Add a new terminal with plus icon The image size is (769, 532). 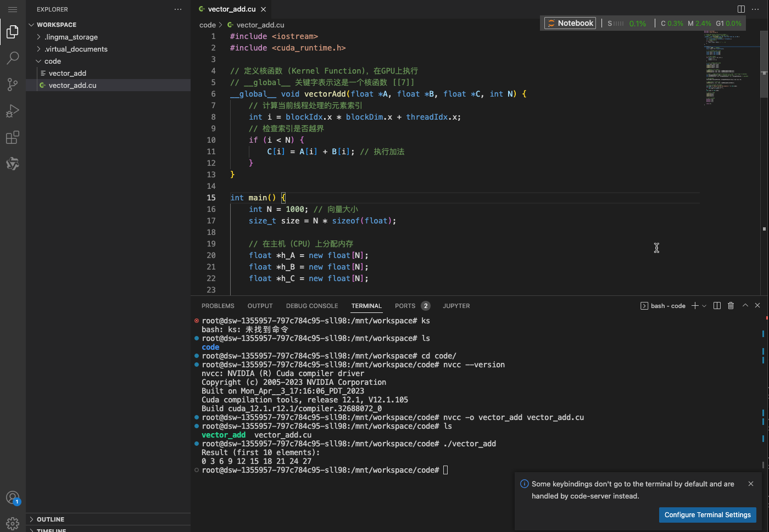(695, 306)
